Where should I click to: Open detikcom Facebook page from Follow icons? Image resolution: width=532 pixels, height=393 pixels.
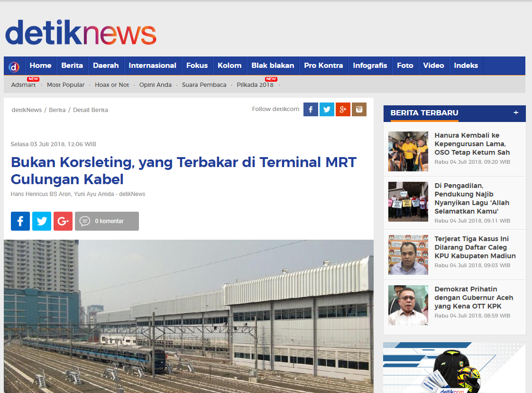point(311,109)
